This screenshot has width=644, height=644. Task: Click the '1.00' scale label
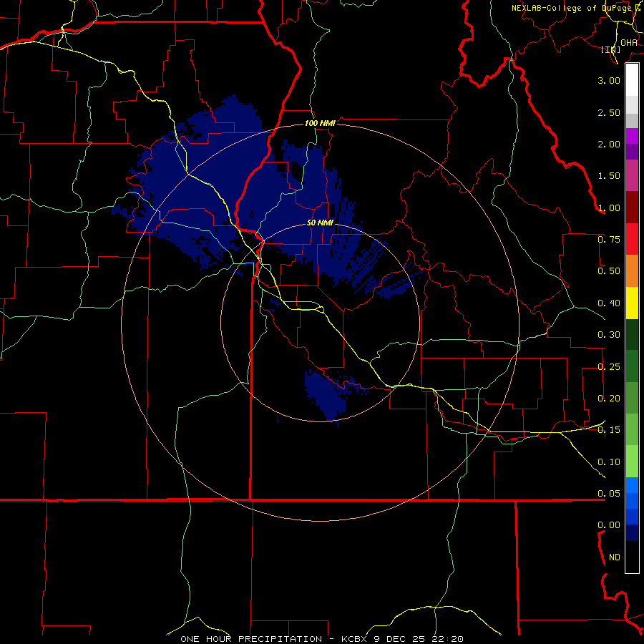coord(609,208)
